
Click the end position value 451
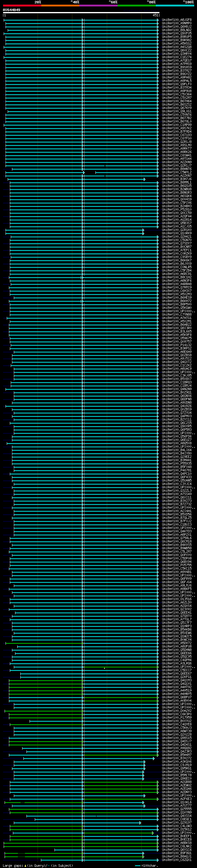pyautogui.click(x=155, y=15)
